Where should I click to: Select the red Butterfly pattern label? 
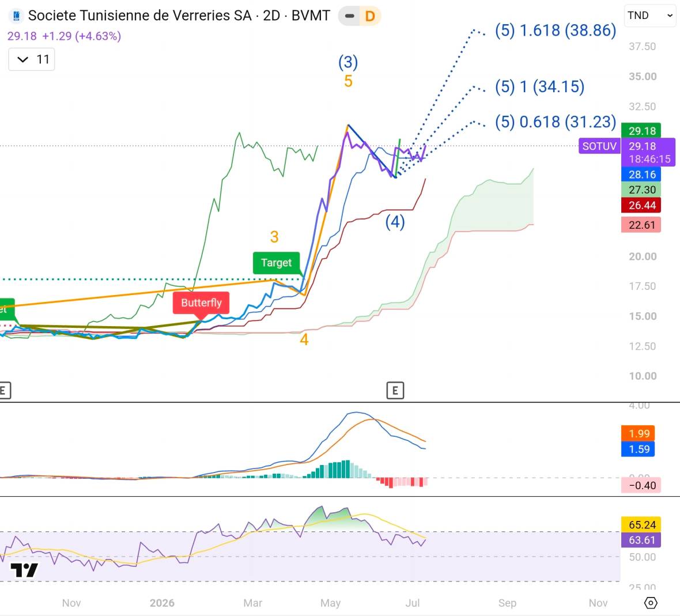point(201,303)
